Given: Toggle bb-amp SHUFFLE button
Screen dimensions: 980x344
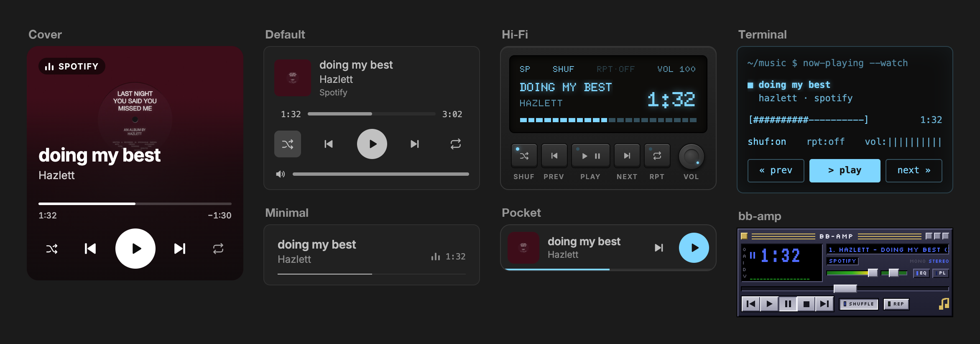Looking at the screenshot, I should pyautogui.click(x=859, y=304).
